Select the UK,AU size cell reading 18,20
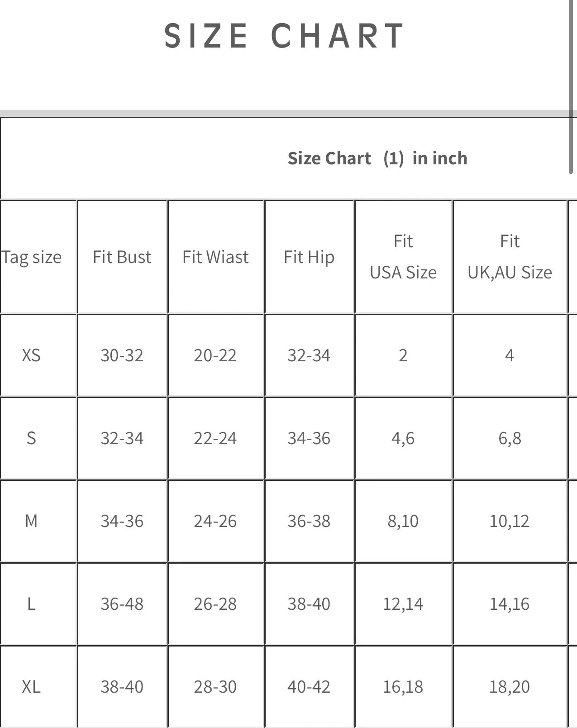577x728 pixels. [510, 687]
